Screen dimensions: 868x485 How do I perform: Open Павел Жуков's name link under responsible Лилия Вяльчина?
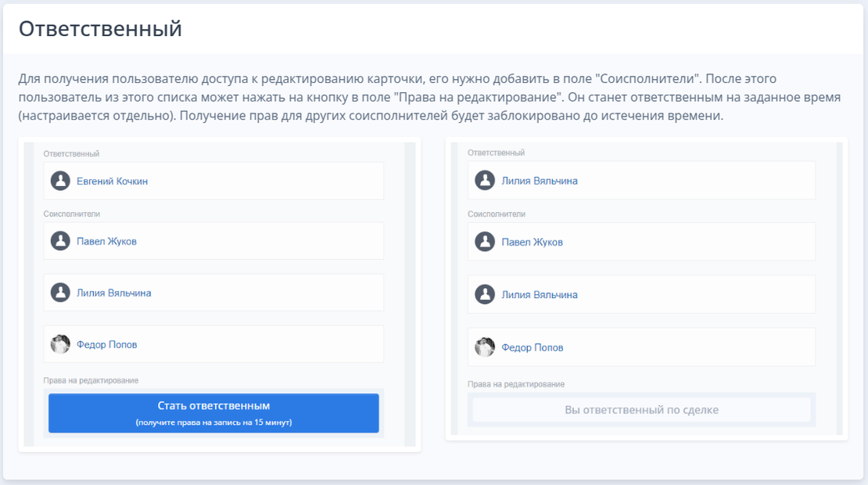(x=532, y=242)
